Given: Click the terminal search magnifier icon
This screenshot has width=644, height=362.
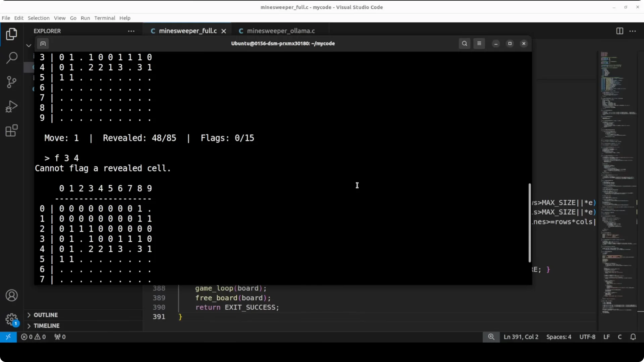Looking at the screenshot, I should tap(464, 44).
